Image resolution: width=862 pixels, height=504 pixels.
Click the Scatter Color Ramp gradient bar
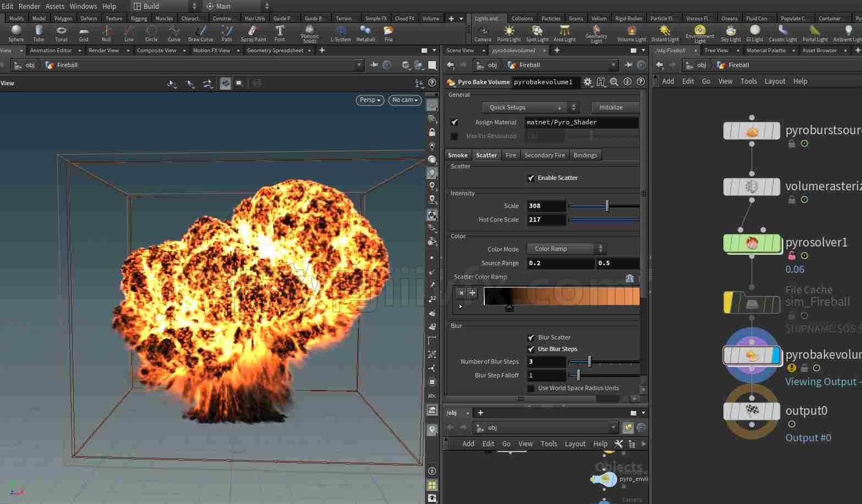point(561,296)
